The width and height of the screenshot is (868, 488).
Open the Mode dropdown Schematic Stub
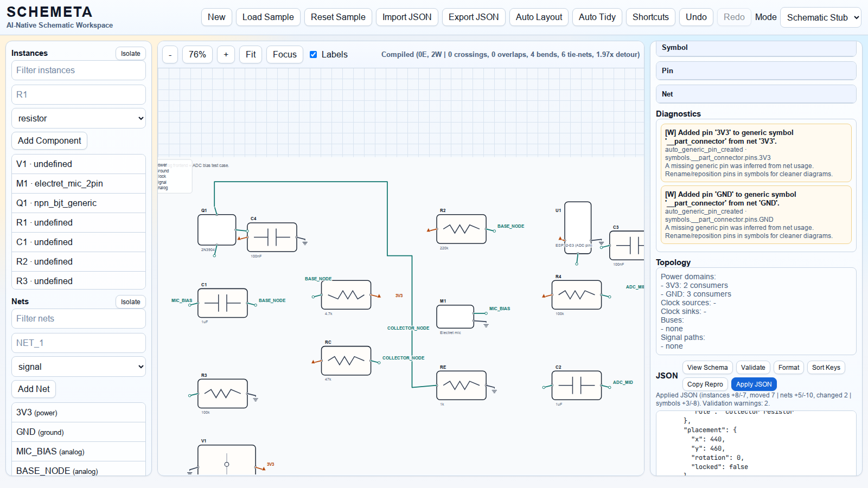pos(820,17)
